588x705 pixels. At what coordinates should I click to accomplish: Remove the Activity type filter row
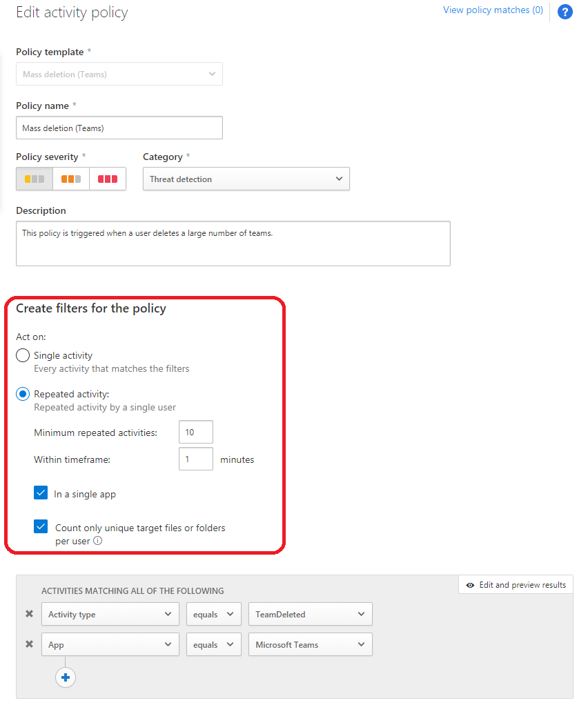(29, 614)
